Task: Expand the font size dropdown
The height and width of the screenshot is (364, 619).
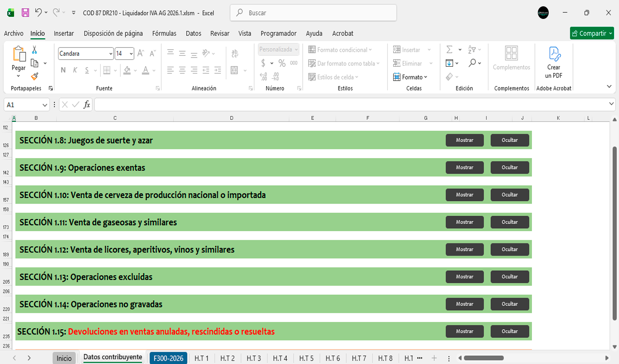Action: [x=131, y=54]
